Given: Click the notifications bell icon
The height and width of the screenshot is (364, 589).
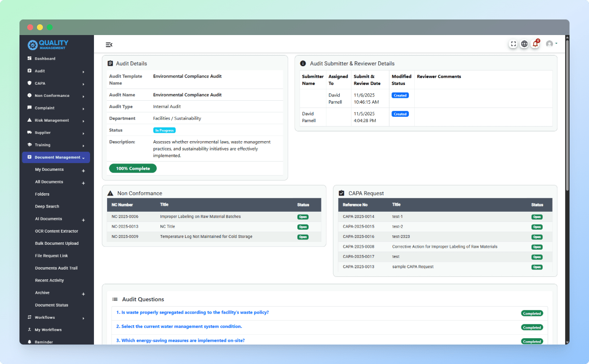Looking at the screenshot, I should point(535,43).
